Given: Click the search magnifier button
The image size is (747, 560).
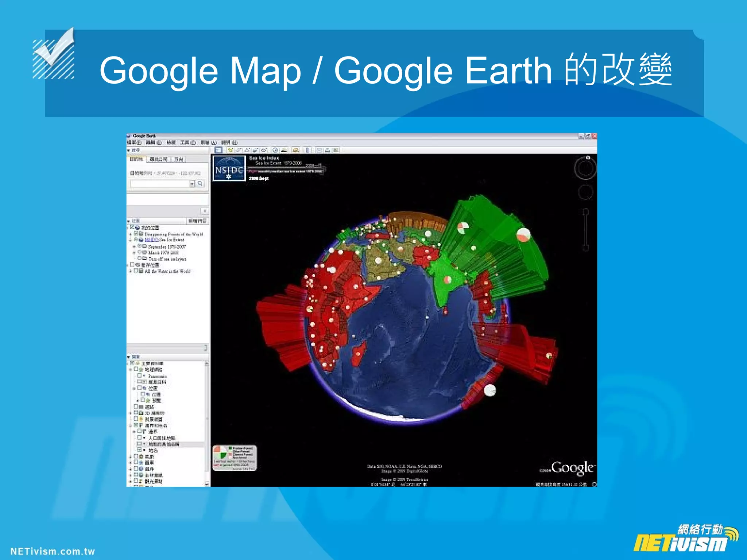Looking at the screenshot, I should [200, 183].
